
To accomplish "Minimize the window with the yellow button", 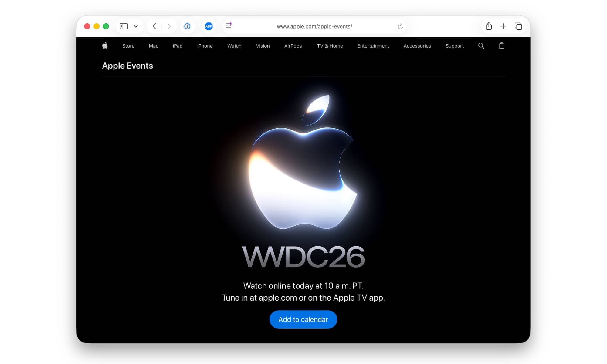I will pos(97,26).
